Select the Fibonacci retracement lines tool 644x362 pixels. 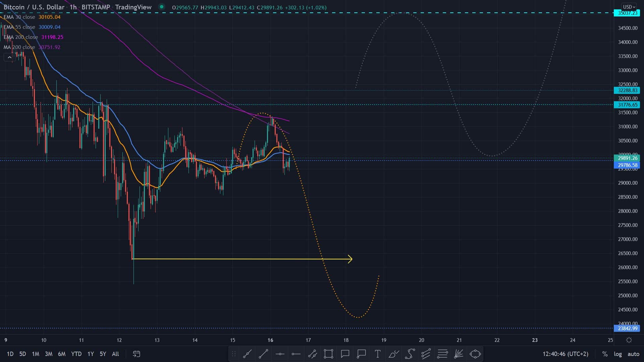pyautogui.click(x=442, y=354)
